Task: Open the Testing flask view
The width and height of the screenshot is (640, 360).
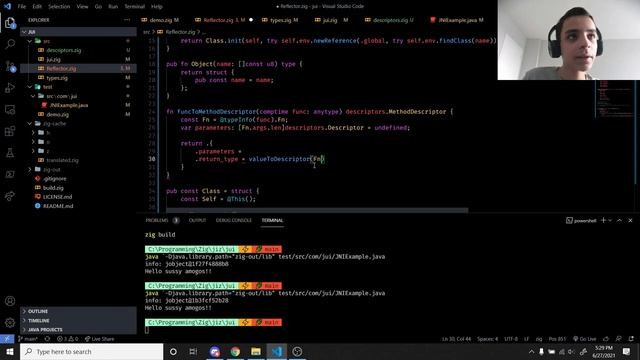Action: pyautogui.click(x=10, y=153)
